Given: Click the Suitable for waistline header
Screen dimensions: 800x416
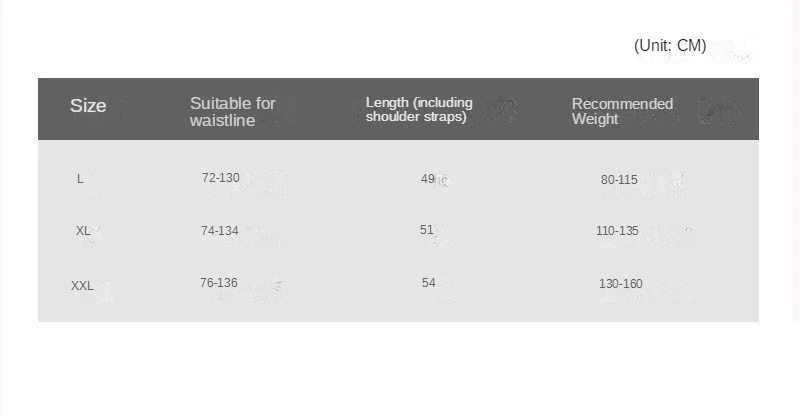Looking at the screenshot, I should 232,112.
